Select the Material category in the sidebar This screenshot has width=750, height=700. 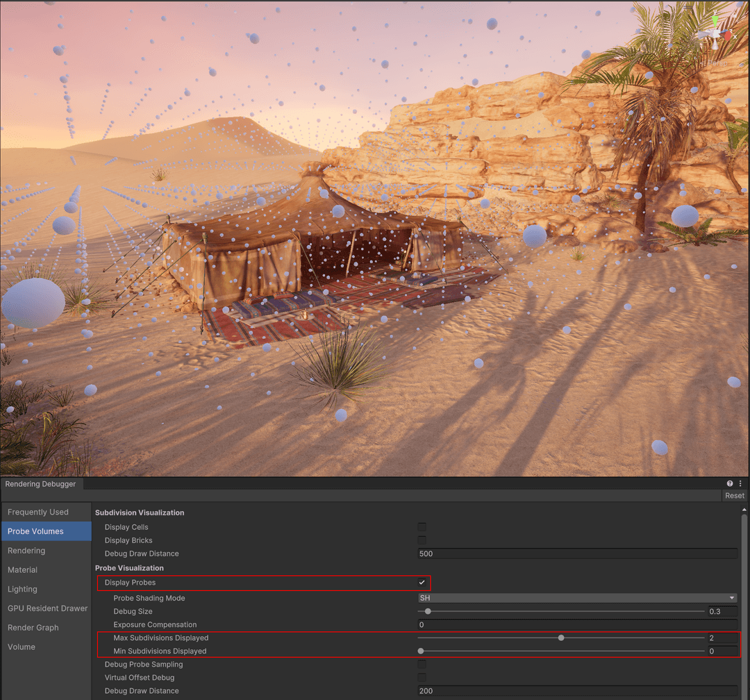(x=22, y=569)
